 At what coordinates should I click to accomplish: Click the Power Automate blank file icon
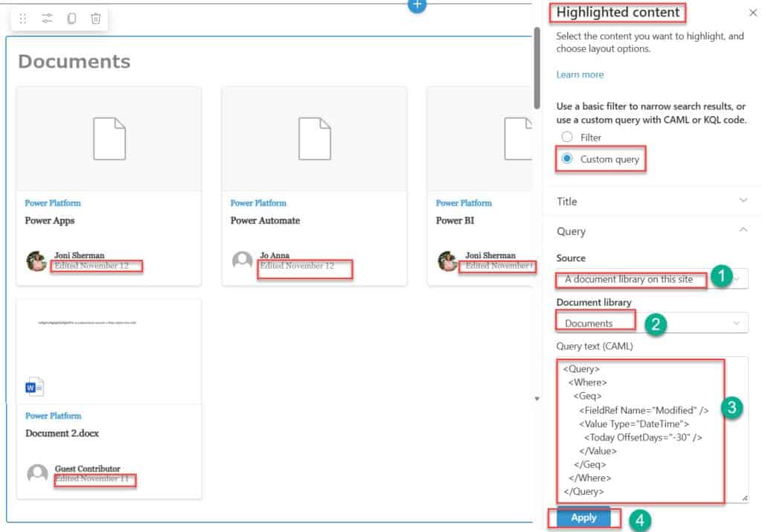pos(315,138)
